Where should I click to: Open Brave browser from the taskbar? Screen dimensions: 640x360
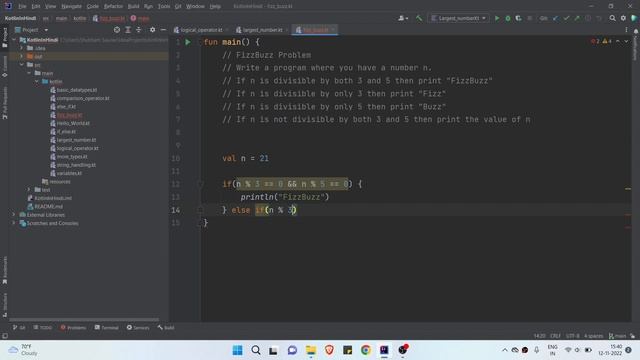[329, 350]
